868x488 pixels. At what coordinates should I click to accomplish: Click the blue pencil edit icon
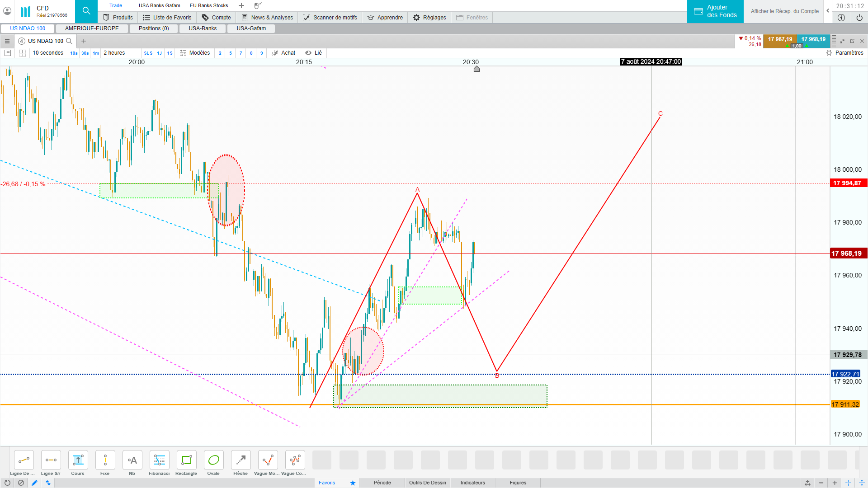[34, 483]
